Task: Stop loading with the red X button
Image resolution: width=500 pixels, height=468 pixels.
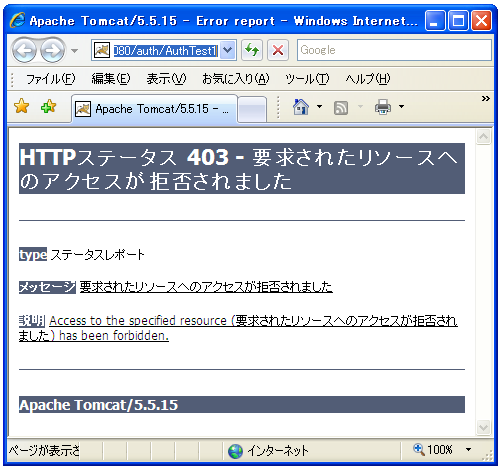Action: [278, 50]
